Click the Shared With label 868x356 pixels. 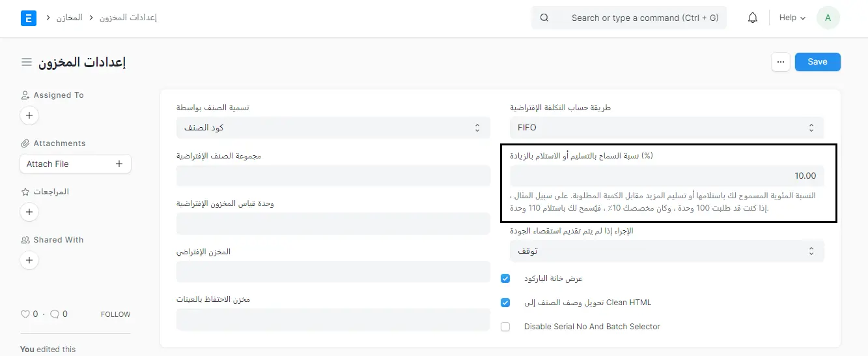[x=59, y=240]
